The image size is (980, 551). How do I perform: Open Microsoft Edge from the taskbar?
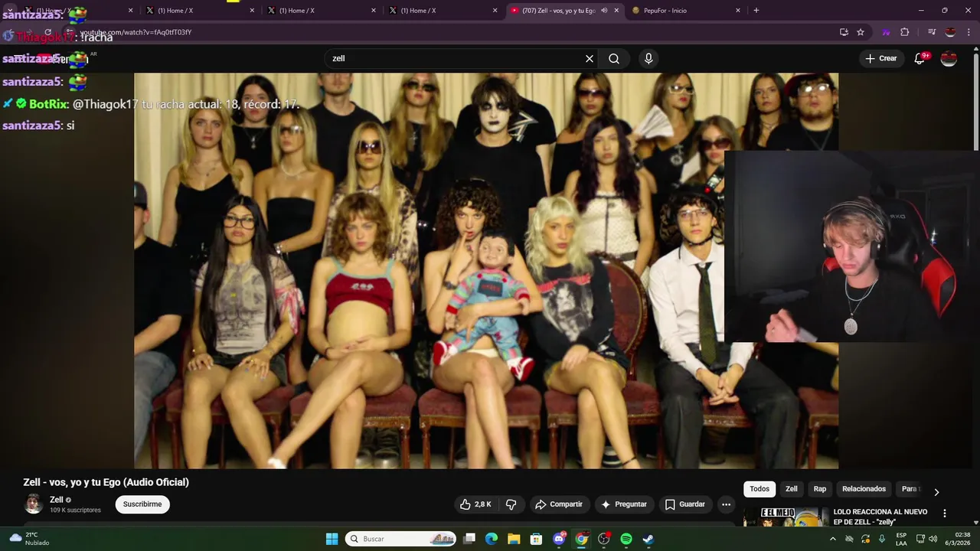(x=492, y=539)
